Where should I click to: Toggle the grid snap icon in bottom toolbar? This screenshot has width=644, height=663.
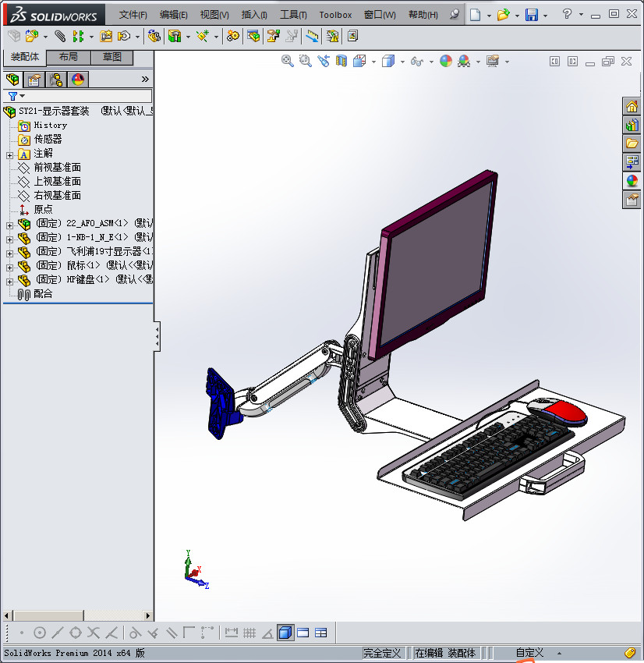coord(249,633)
